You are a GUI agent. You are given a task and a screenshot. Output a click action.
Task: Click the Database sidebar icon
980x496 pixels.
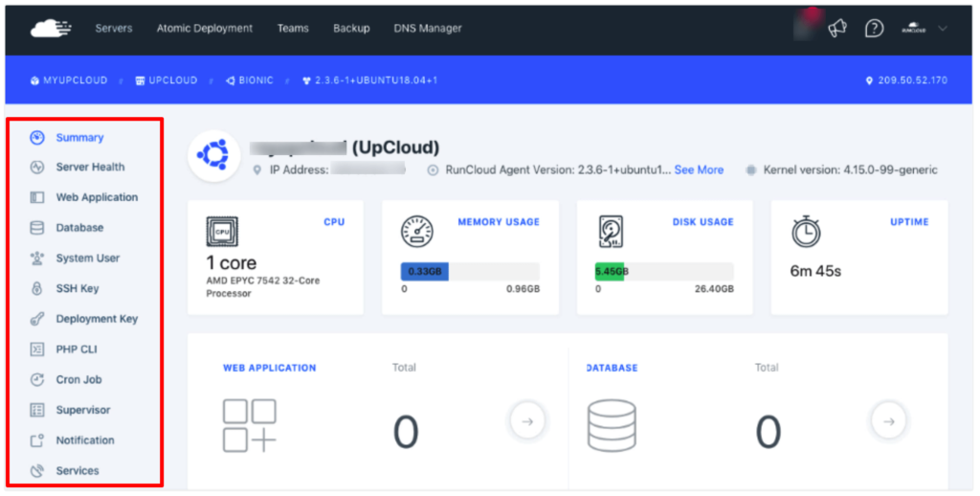tap(37, 228)
